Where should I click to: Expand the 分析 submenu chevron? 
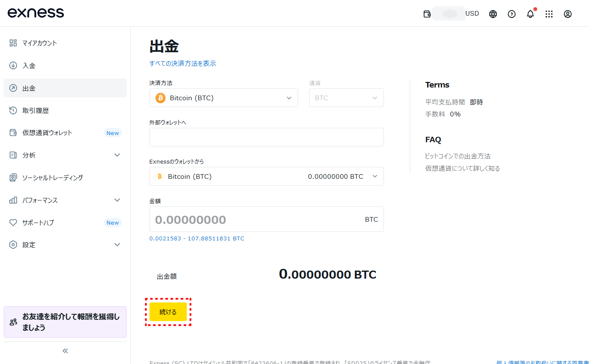pyautogui.click(x=118, y=155)
